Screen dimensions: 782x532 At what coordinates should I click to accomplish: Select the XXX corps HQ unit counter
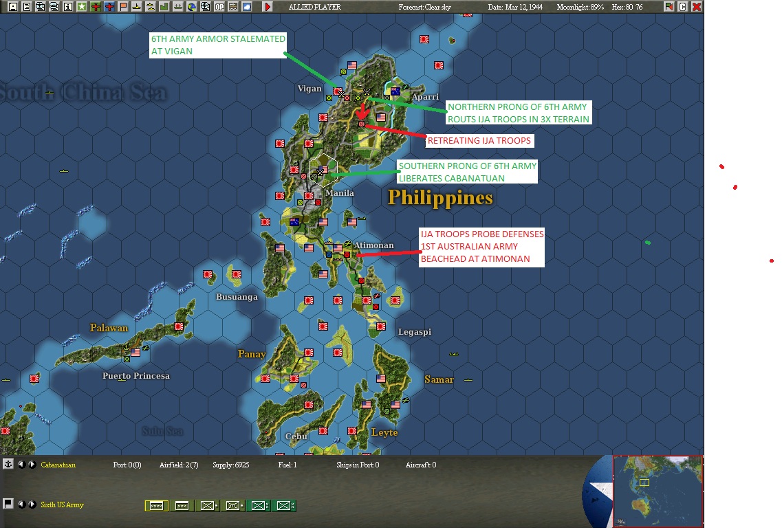(x=182, y=506)
